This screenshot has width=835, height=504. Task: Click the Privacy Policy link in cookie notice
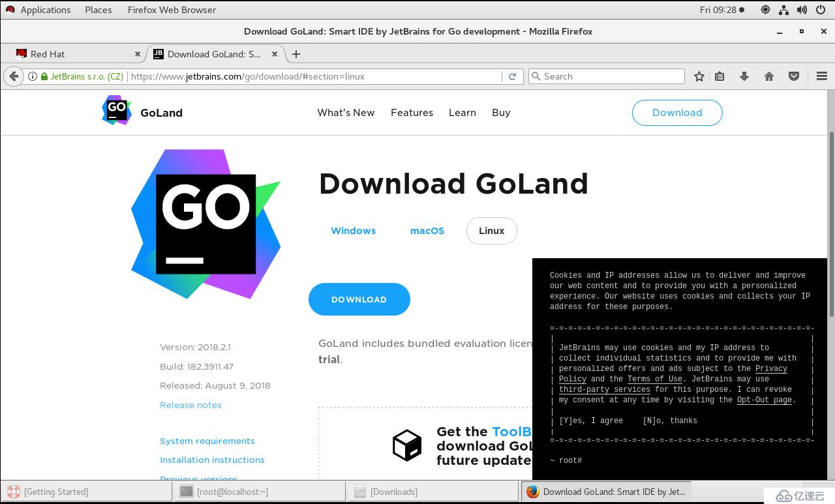point(772,368)
